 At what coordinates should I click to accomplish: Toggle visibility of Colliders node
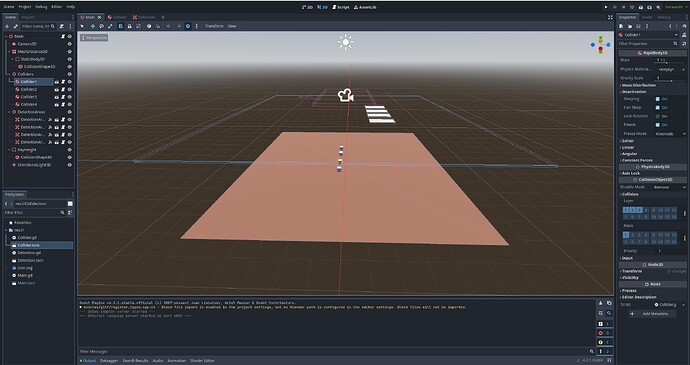tap(70, 74)
